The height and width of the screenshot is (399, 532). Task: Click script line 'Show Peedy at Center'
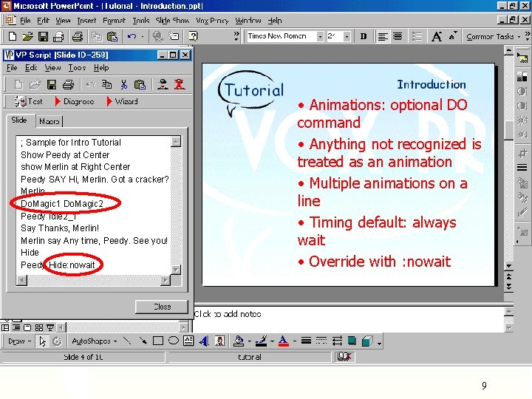[x=65, y=155]
